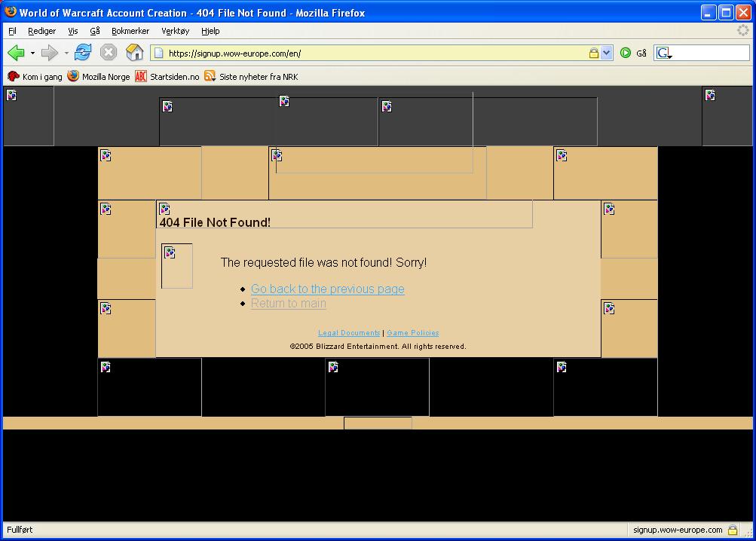The image size is (756, 541).
Task: Click the Google search input box
Action: coord(711,53)
